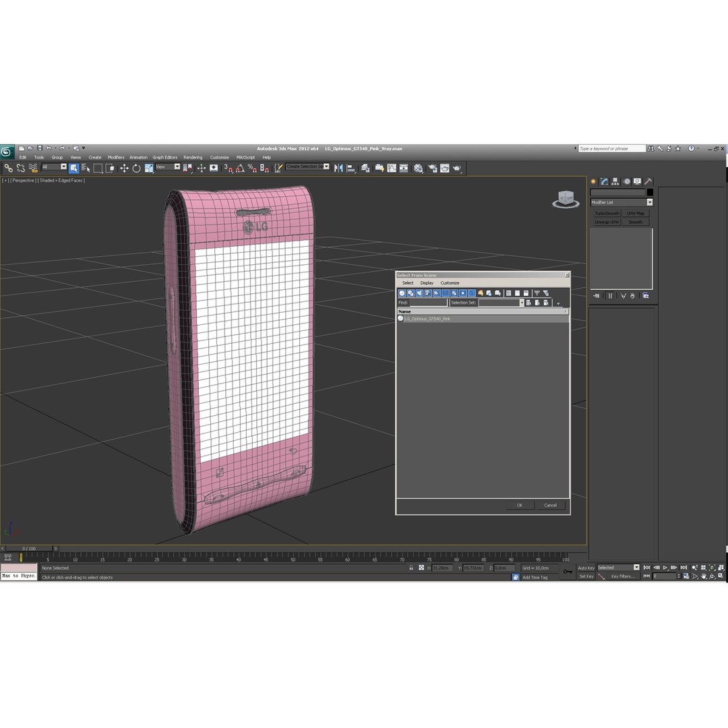This screenshot has width=728, height=728.
Task: Toggle Display Shapes filter in Select From Scene
Action: click(x=411, y=293)
